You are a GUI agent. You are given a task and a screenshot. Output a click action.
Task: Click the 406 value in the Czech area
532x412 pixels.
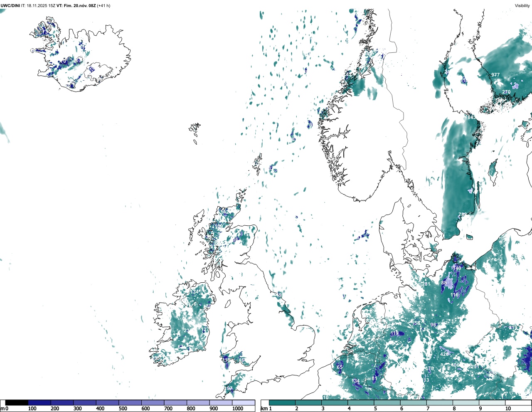click(x=455, y=365)
